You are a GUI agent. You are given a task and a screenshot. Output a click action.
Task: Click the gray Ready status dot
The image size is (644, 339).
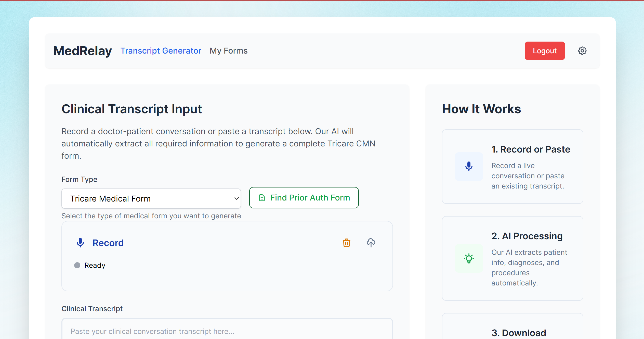click(77, 265)
